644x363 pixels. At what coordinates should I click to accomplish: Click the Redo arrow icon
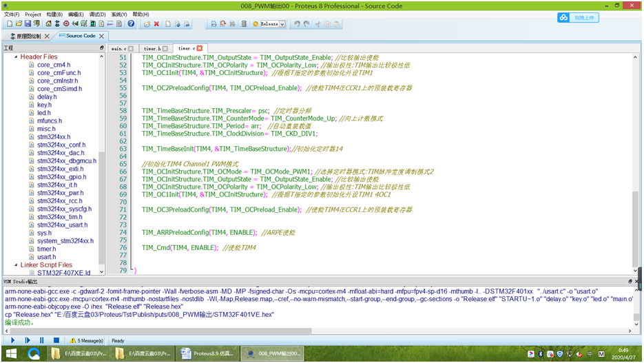pos(307,24)
